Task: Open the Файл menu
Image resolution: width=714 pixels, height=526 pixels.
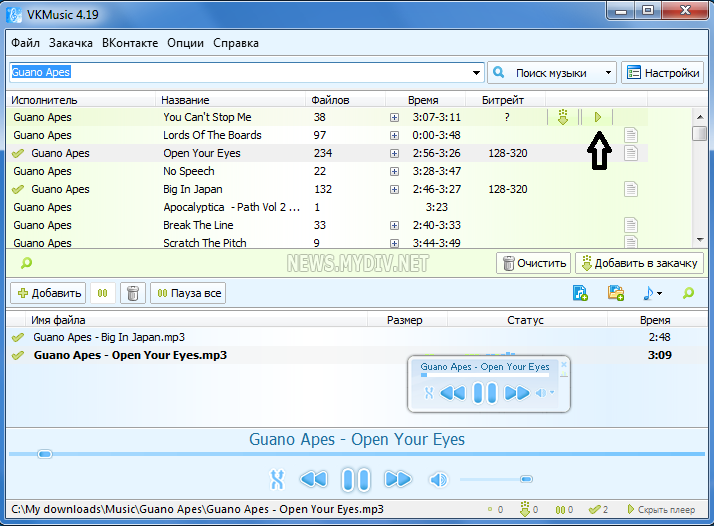Action: click(x=26, y=43)
